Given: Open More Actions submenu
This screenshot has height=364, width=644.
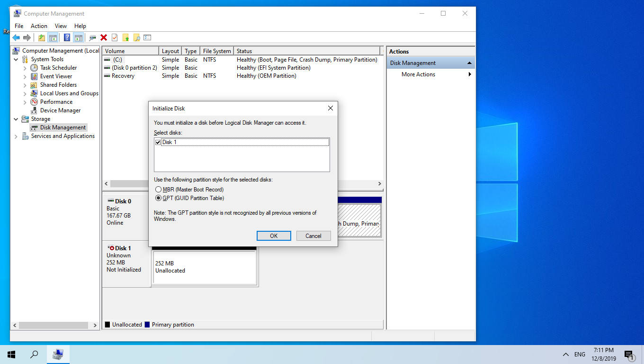Looking at the screenshot, I should (x=430, y=74).
